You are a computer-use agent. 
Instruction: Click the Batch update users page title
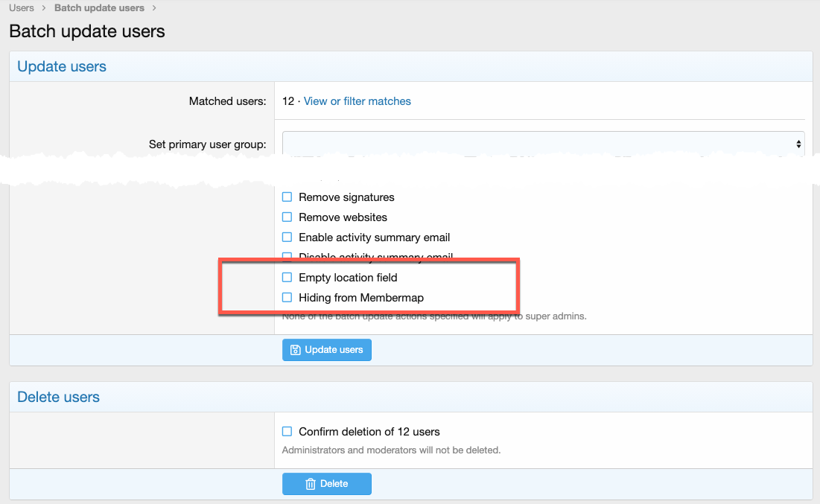tap(87, 31)
